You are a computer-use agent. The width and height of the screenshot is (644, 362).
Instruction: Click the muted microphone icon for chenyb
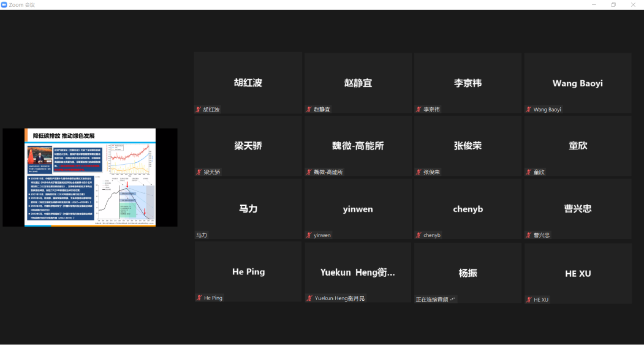419,235
